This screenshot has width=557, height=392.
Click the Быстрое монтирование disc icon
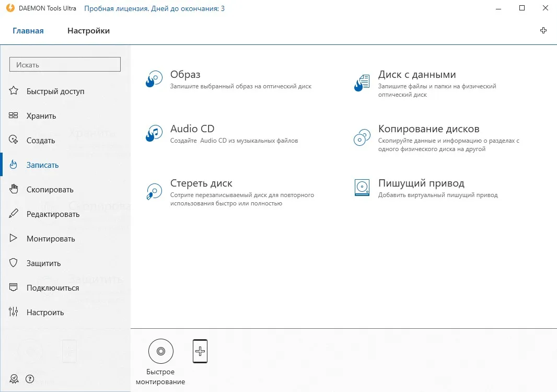click(x=160, y=351)
